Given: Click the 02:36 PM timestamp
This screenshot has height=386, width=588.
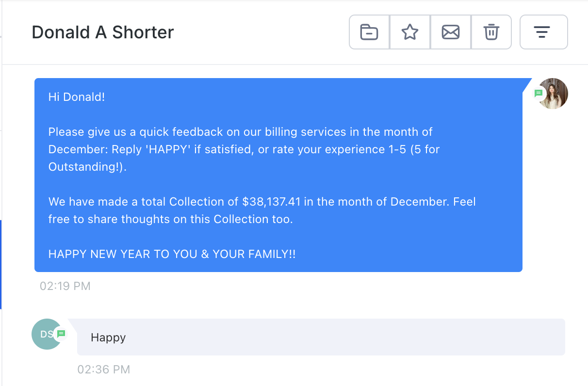Looking at the screenshot, I should coord(103,370).
